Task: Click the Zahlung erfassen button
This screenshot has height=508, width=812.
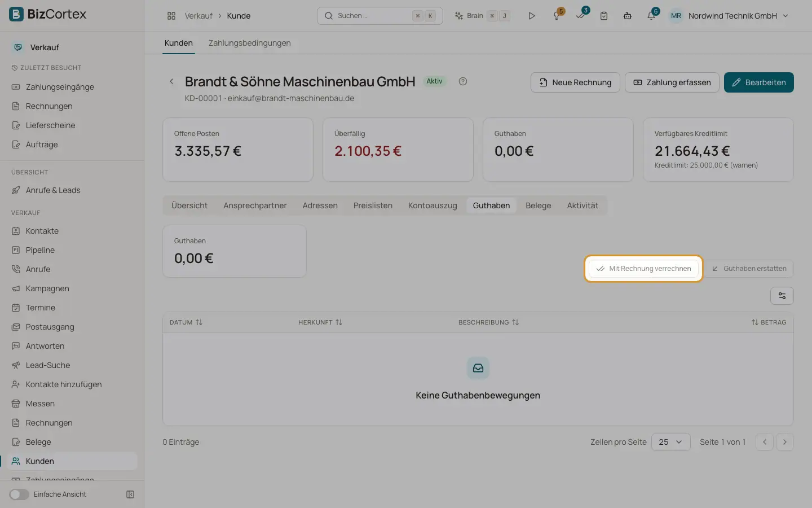Action: tap(672, 82)
